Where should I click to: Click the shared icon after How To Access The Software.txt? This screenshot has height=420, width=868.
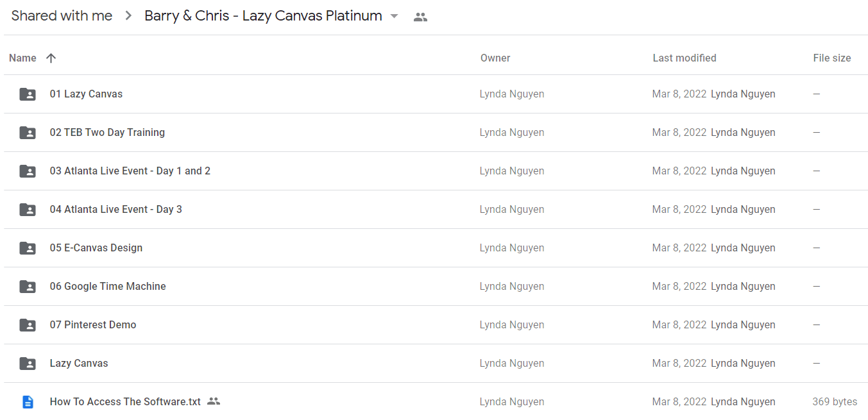click(214, 401)
